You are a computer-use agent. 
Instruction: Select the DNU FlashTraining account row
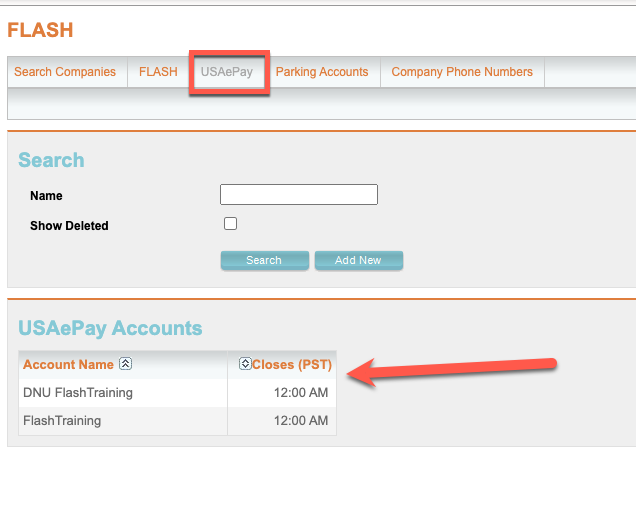click(x=177, y=393)
